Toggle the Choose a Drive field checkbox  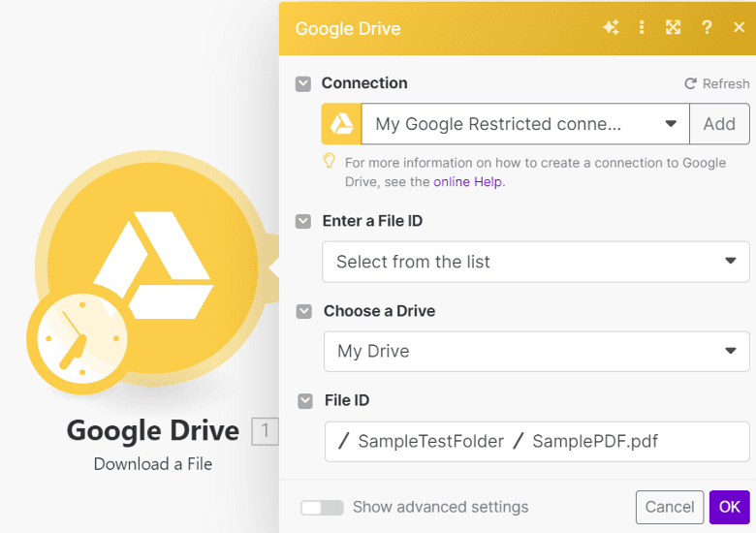[304, 311]
